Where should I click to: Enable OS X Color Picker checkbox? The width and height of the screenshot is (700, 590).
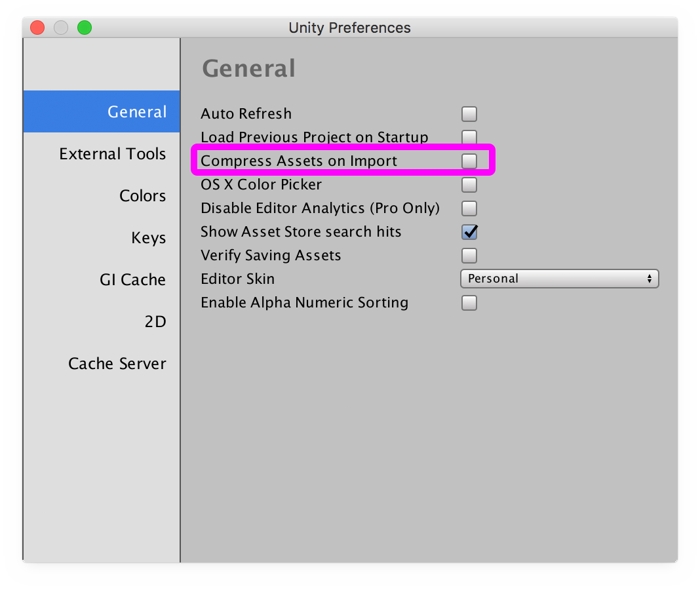click(x=469, y=184)
